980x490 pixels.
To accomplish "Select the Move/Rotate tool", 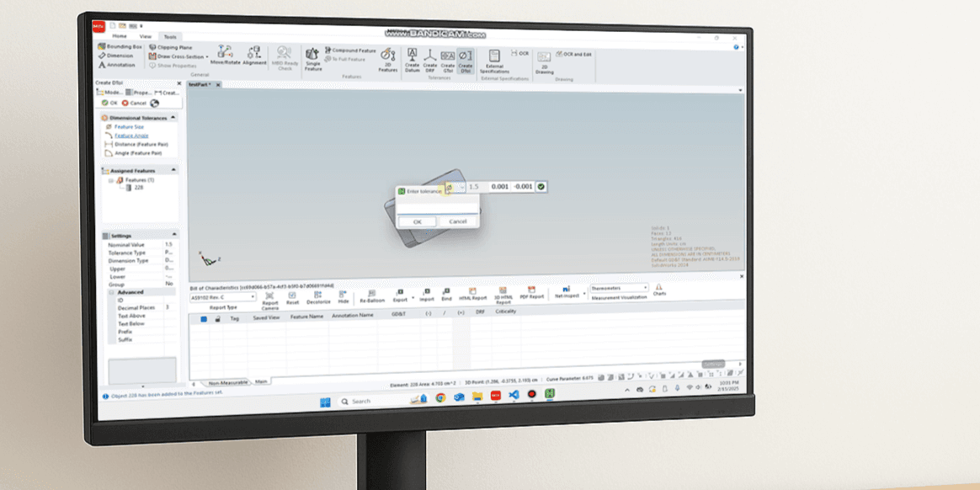I will point(225,55).
